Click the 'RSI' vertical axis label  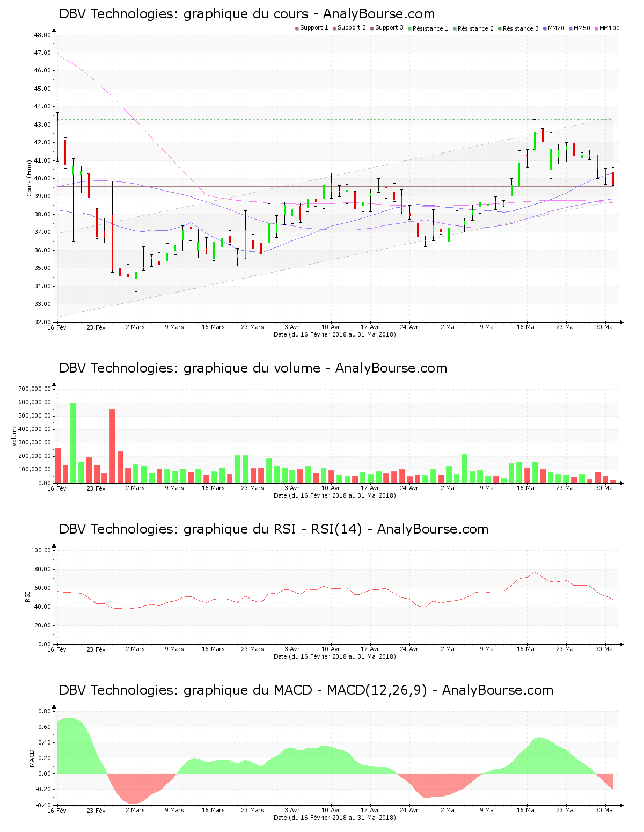(27, 596)
